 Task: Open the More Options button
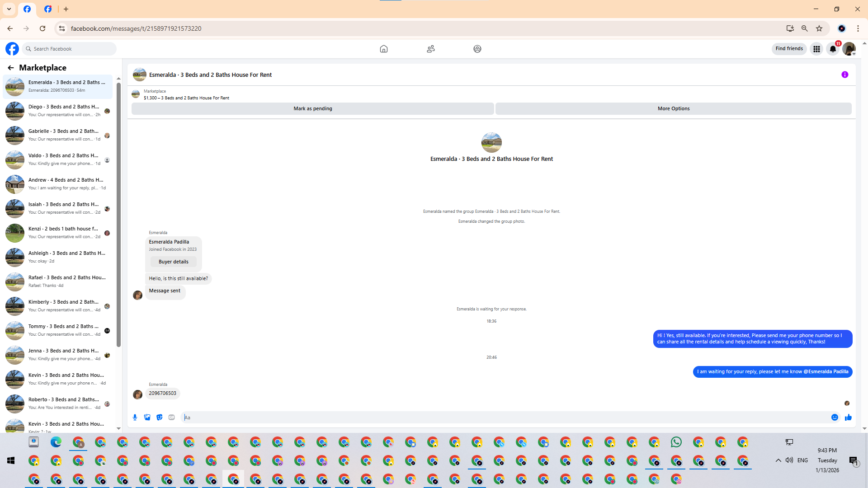tap(673, 108)
